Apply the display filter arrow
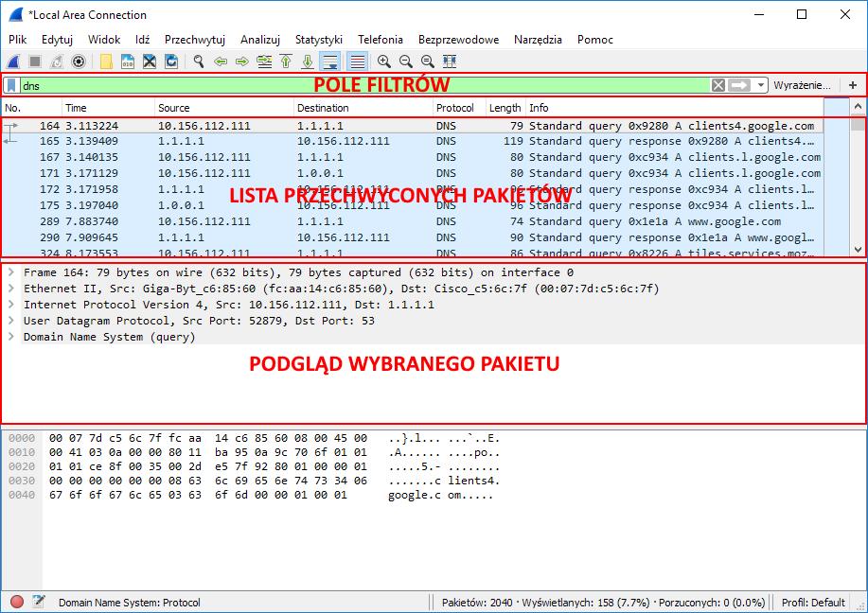This screenshot has width=868, height=613. click(739, 85)
